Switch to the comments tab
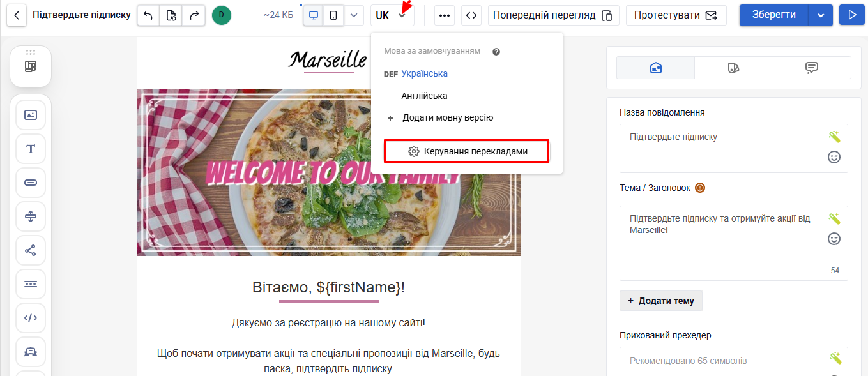 [812, 67]
